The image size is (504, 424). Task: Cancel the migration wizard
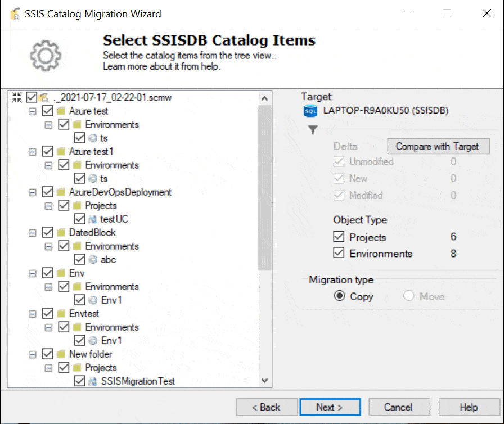pyautogui.click(x=399, y=407)
